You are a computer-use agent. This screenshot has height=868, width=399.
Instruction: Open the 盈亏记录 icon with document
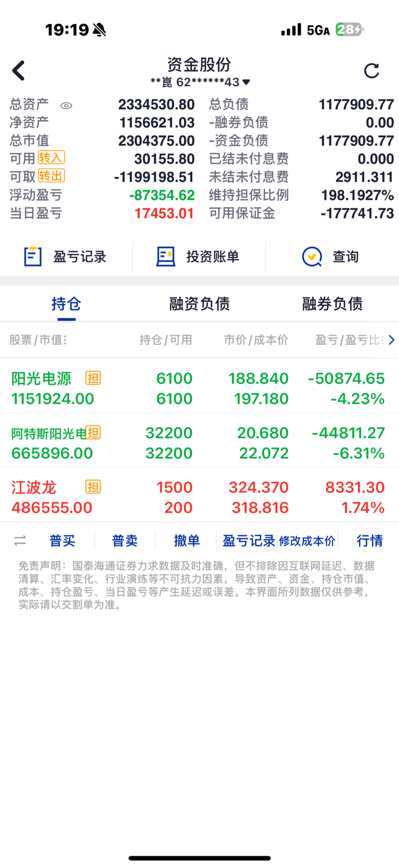pyautogui.click(x=33, y=256)
